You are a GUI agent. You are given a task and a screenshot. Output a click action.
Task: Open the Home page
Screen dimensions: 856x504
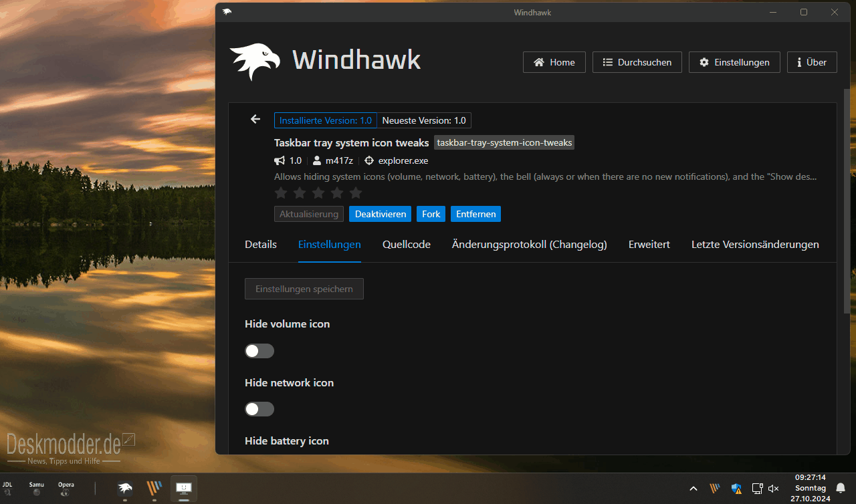point(554,62)
